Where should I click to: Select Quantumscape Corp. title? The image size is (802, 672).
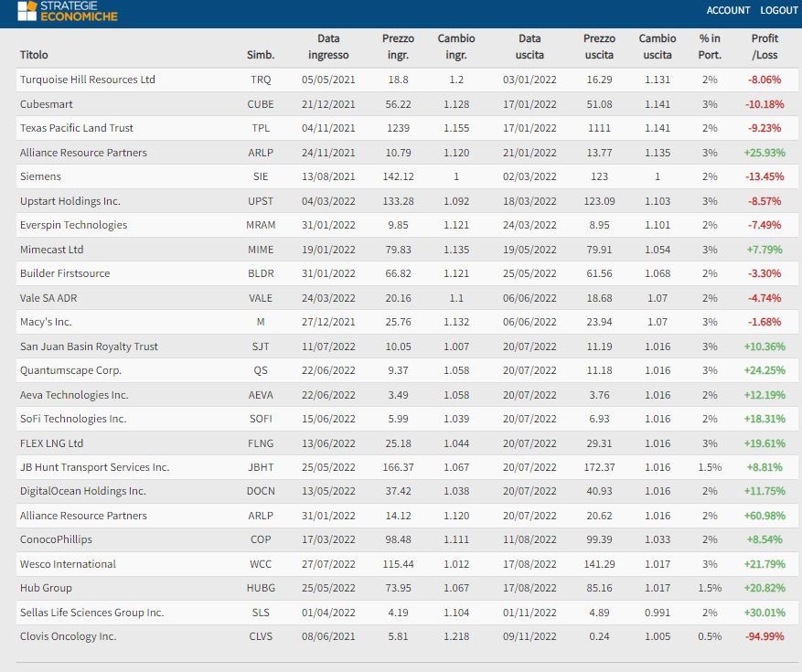click(x=70, y=370)
